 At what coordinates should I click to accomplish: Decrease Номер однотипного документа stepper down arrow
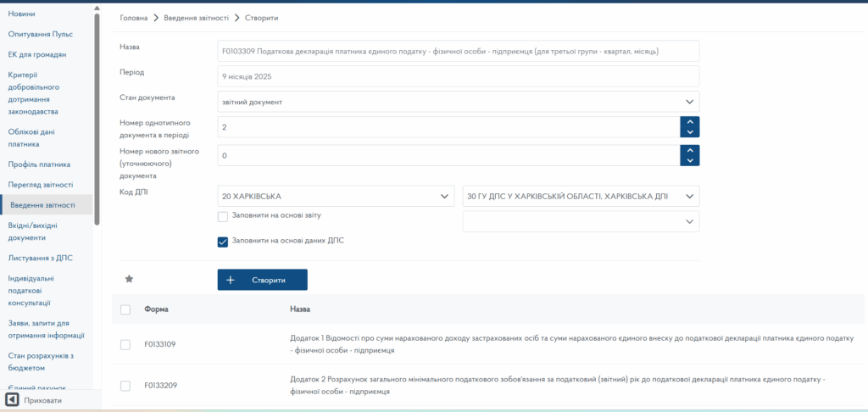(690, 132)
